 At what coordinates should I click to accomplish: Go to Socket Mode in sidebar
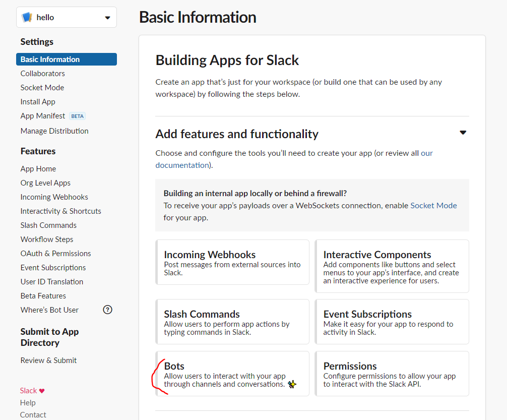tap(42, 88)
